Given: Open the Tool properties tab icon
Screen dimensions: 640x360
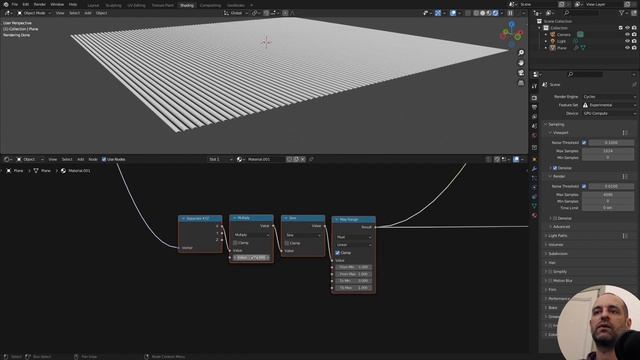Looking at the screenshot, I should click(534, 86).
